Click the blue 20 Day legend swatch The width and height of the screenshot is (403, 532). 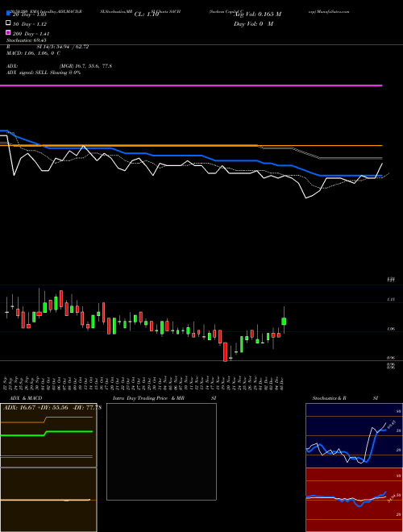pyautogui.click(x=8, y=14)
